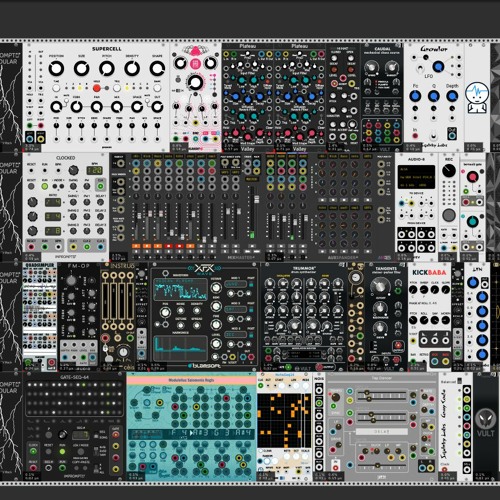Click the DELAY bar on Tap Dancer
Image resolution: width=500 pixels, height=500 pixels.
pyautogui.click(x=382, y=431)
